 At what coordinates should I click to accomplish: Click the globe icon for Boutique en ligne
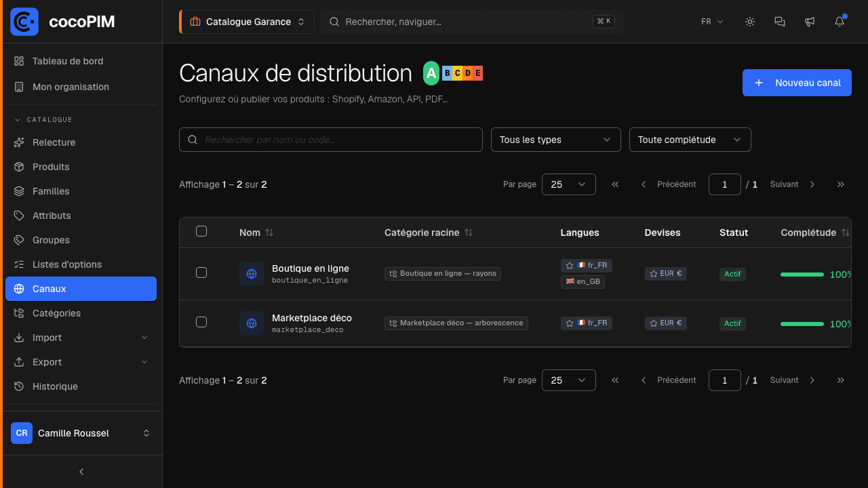[252, 274]
